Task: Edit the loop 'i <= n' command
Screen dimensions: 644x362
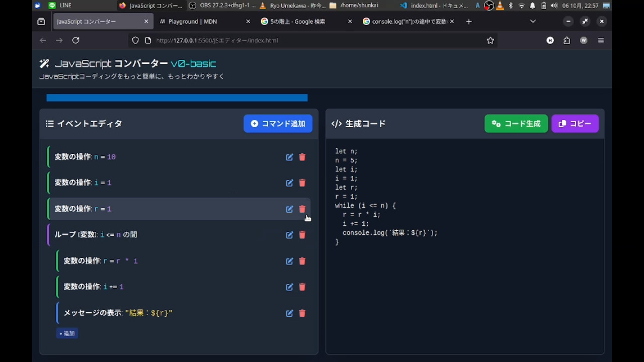Action: (289, 235)
